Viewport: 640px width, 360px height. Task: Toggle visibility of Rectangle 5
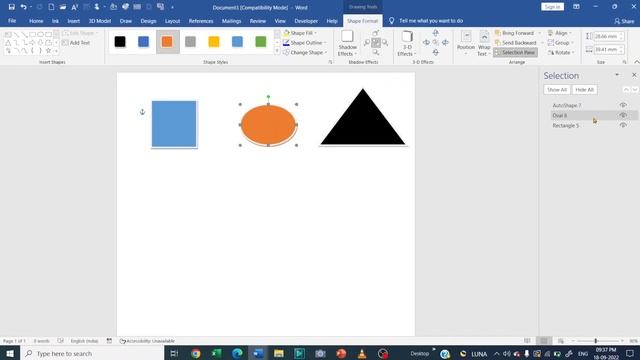(623, 125)
